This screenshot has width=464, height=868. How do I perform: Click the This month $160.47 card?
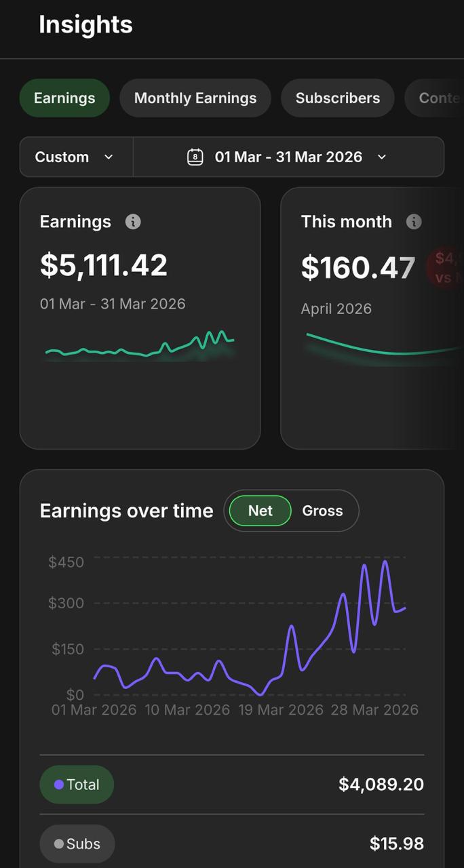click(372, 318)
